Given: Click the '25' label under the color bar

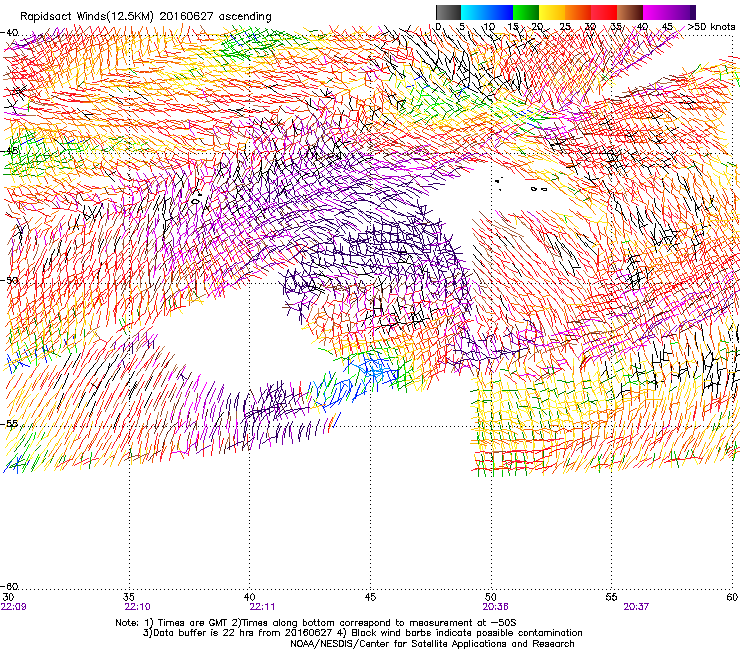Looking at the screenshot, I should 565,26.
